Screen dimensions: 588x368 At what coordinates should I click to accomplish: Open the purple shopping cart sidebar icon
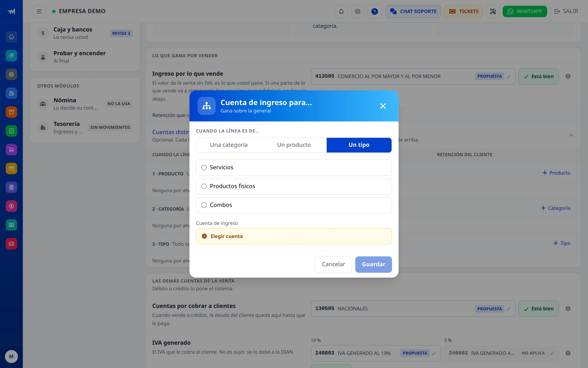(11, 150)
